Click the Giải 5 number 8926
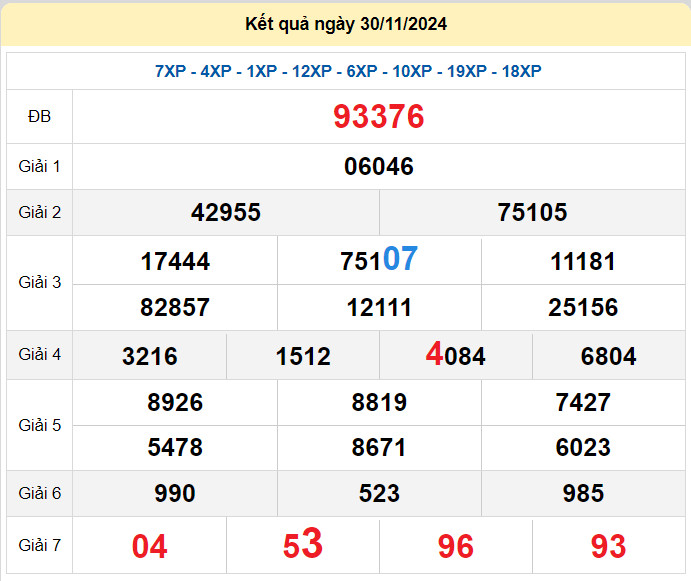The height and width of the screenshot is (581, 691). (x=175, y=402)
